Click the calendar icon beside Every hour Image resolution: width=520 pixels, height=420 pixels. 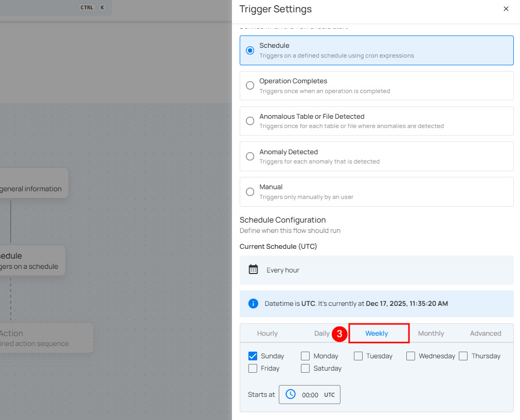[253, 270]
